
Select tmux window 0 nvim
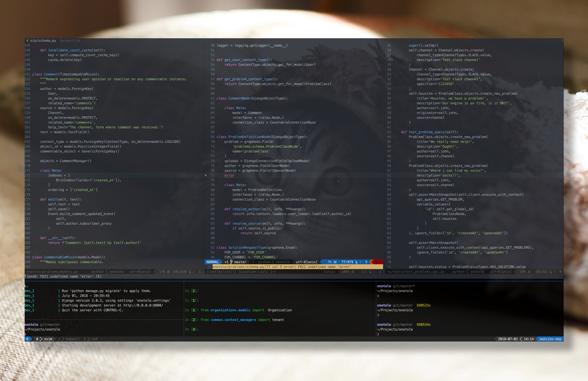point(44,339)
